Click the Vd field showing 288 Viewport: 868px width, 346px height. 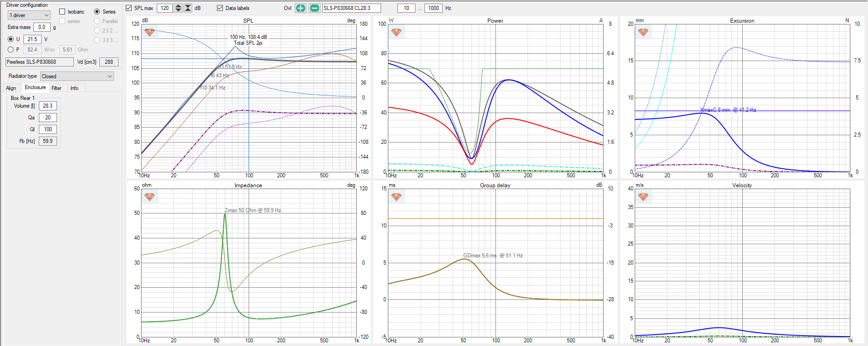[109, 62]
